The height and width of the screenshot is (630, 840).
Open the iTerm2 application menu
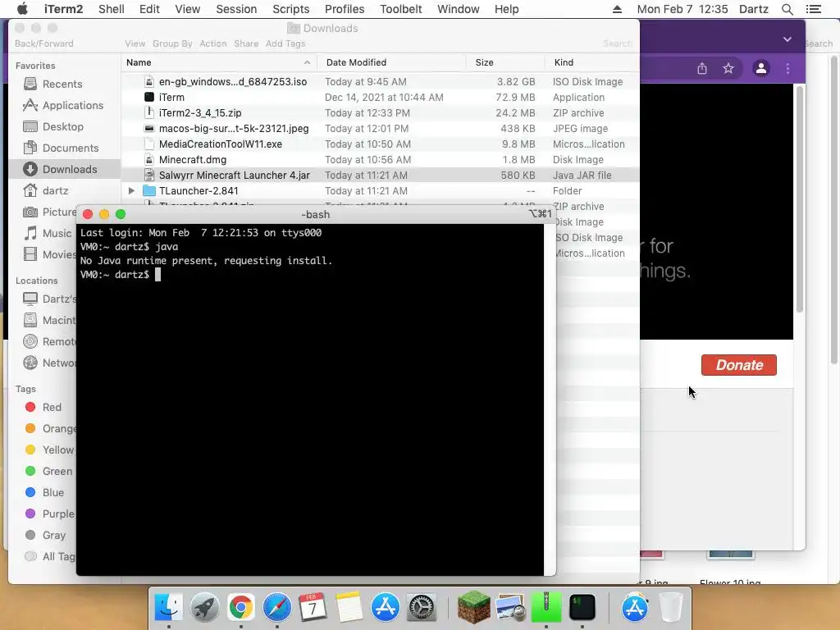(x=63, y=9)
